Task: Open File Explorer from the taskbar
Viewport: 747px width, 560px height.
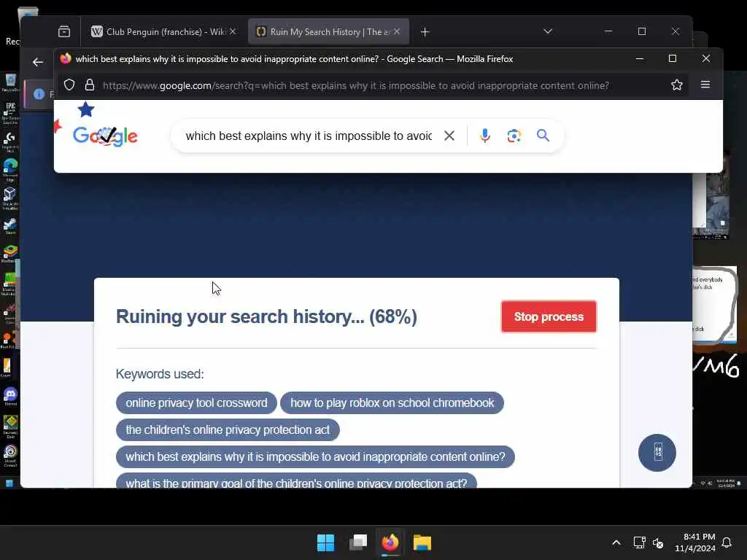Action: pyautogui.click(x=422, y=542)
